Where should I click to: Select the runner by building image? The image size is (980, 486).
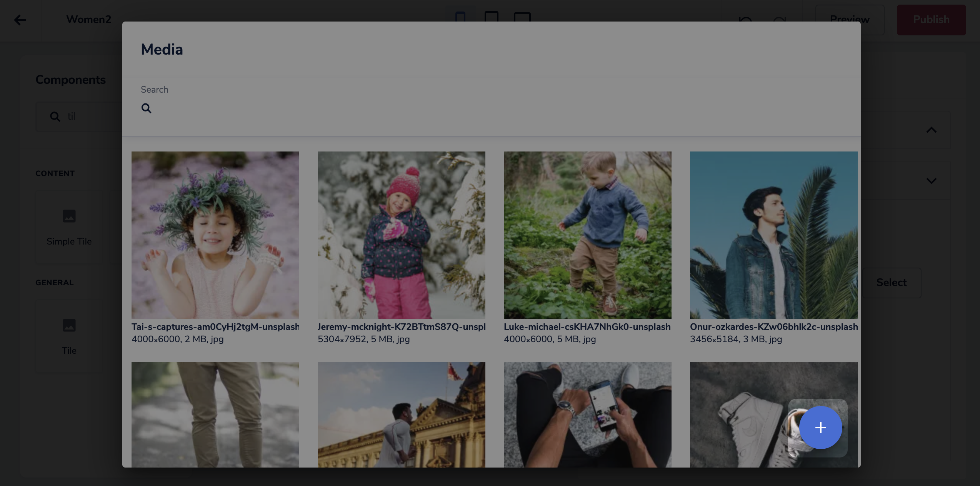pyautogui.click(x=402, y=414)
